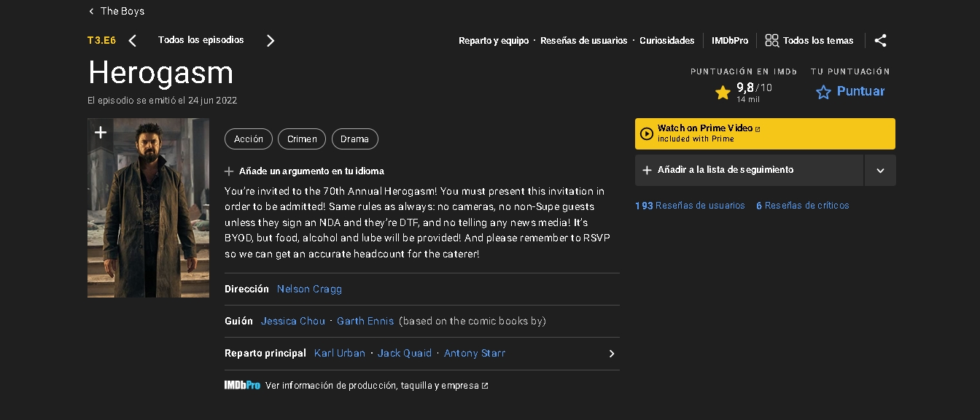Click the IMDbPro logo at bottom
This screenshot has width=980, height=420.
pos(242,386)
